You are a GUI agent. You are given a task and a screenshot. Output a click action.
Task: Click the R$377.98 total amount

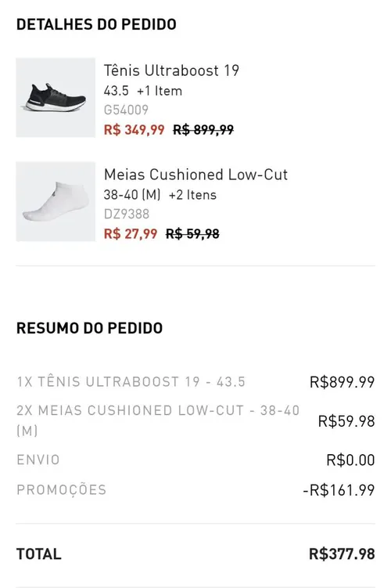tap(342, 554)
